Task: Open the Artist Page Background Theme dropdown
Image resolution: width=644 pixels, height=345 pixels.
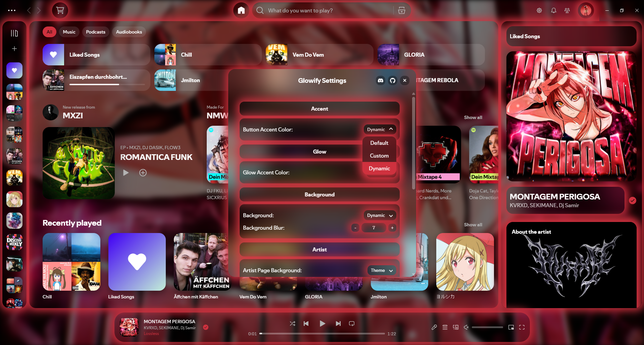Action: [381, 270]
